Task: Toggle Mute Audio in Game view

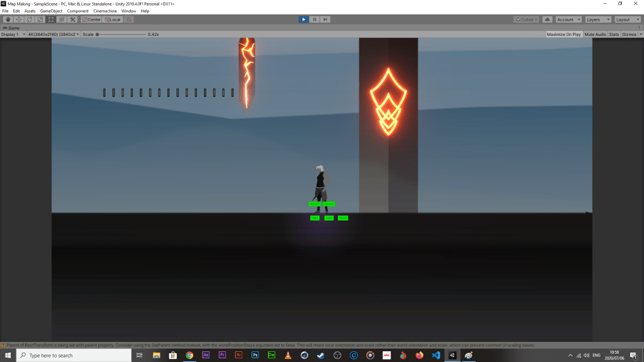Action: click(595, 35)
